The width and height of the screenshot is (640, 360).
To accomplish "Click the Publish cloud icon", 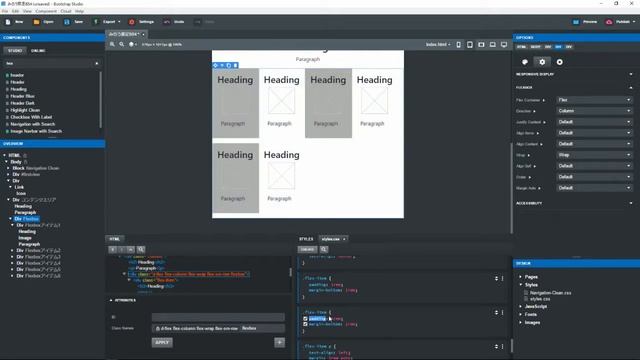I will point(609,22).
